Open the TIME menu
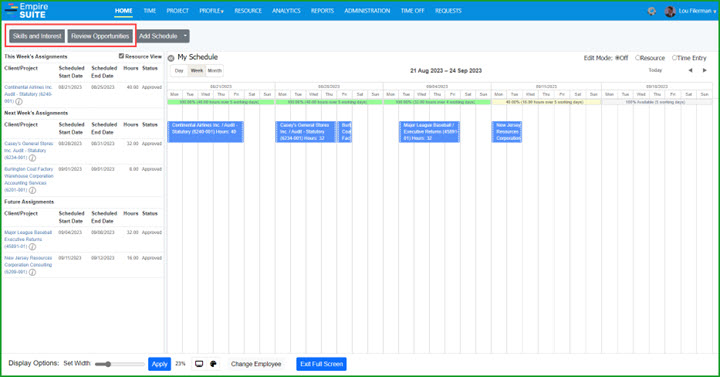The height and width of the screenshot is (377, 720). [150, 11]
